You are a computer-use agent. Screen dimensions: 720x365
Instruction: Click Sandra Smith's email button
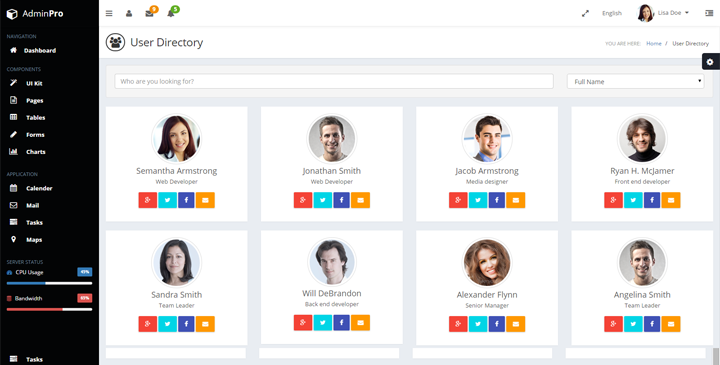pos(205,324)
